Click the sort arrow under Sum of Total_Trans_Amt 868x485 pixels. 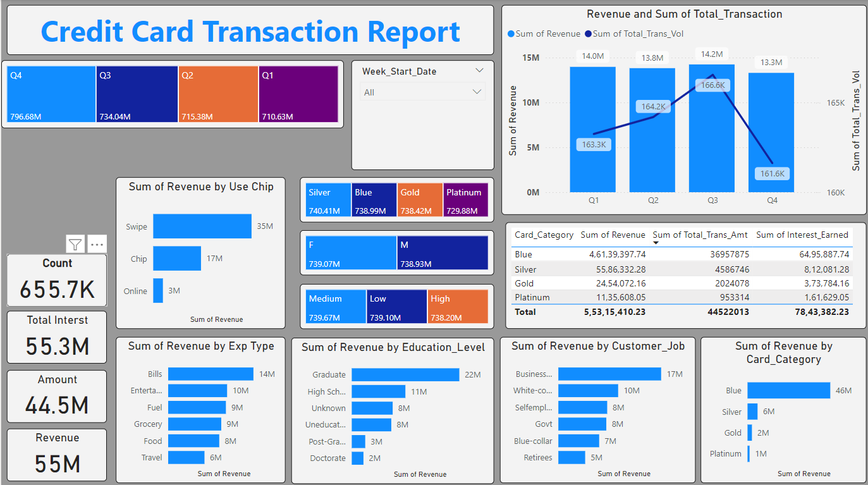click(656, 243)
